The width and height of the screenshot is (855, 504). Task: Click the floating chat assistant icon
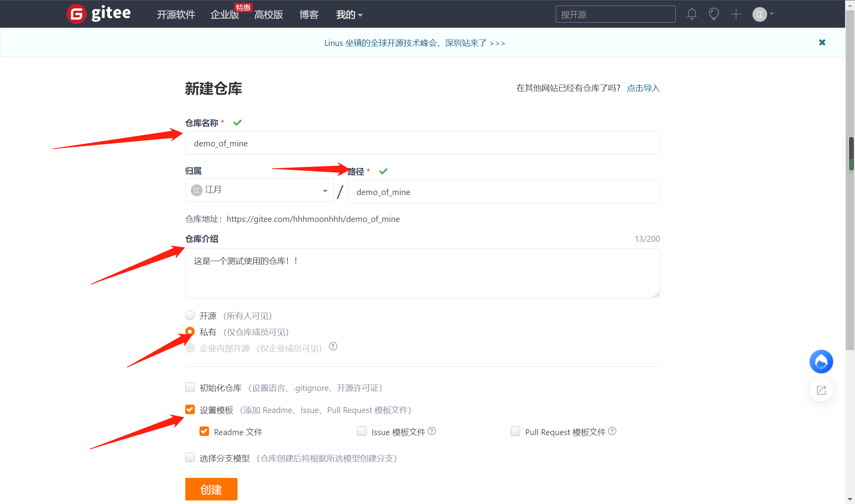(x=821, y=361)
